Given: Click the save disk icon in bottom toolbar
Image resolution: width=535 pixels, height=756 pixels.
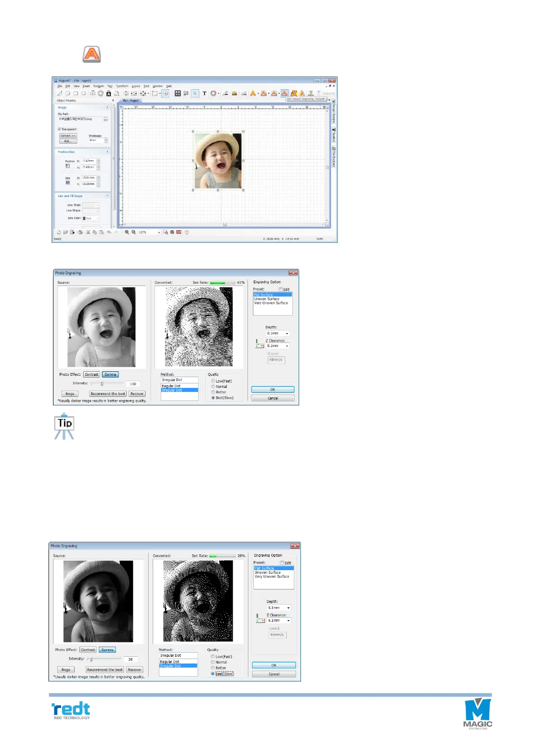Looking at the screenshot, I should (72, 232).
